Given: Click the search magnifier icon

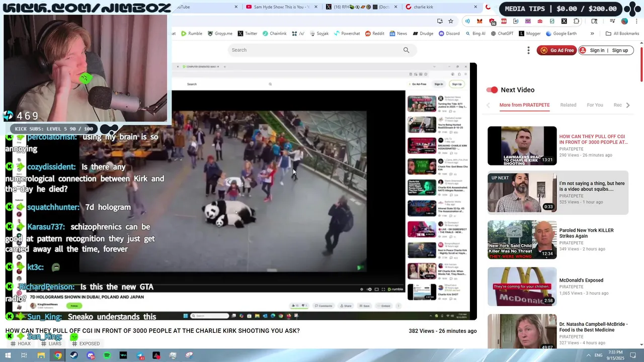Looking at the screenshot, I should pos(406,50).
